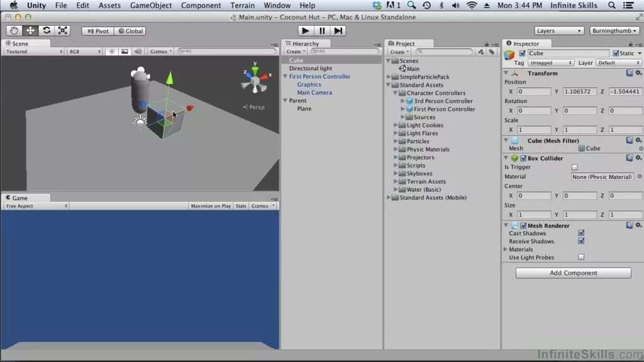Open the Terrain menu

[242, 5]
